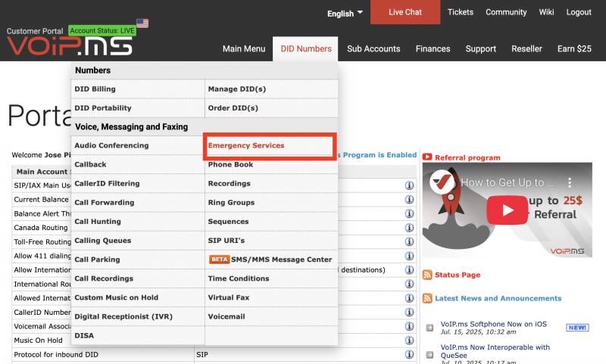
Task: Click info icon in Music On Hold row
Action: pos(409,340)
